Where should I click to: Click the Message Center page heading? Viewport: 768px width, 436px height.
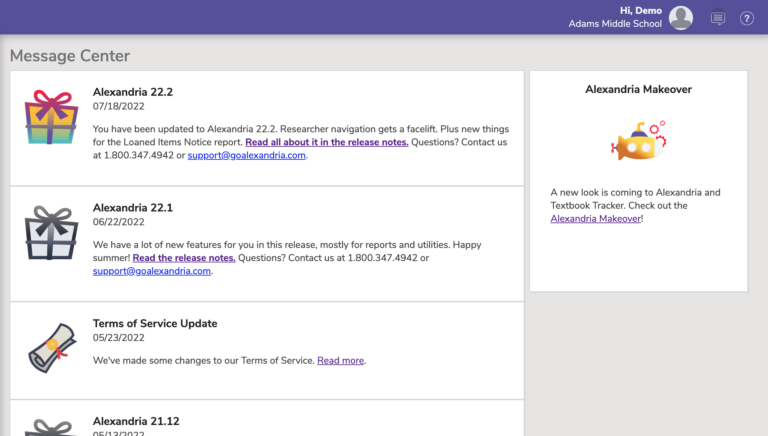[70, 56]
